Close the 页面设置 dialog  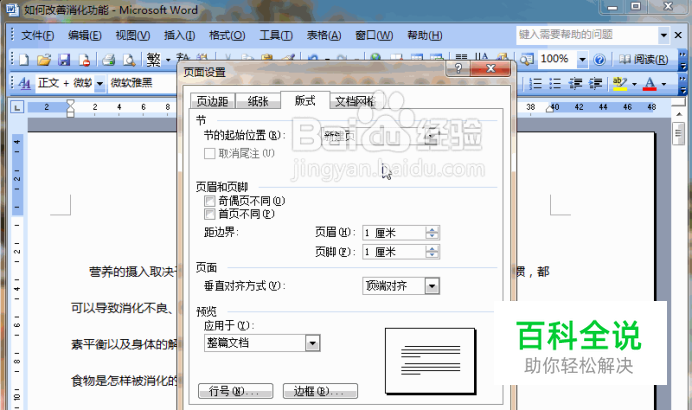point(490,68)
